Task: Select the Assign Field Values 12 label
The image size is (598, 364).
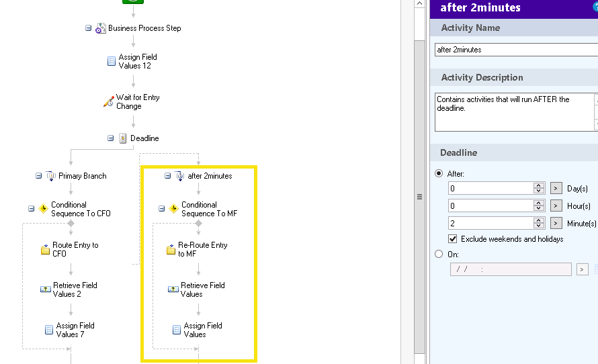Action: [x=138, y=61]
